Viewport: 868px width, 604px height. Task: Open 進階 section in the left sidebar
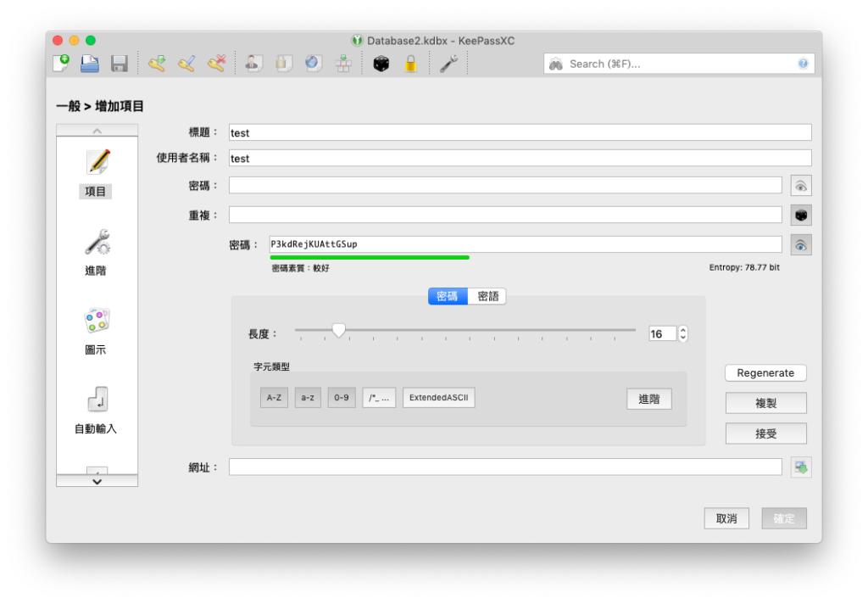(x=96, y=253)
